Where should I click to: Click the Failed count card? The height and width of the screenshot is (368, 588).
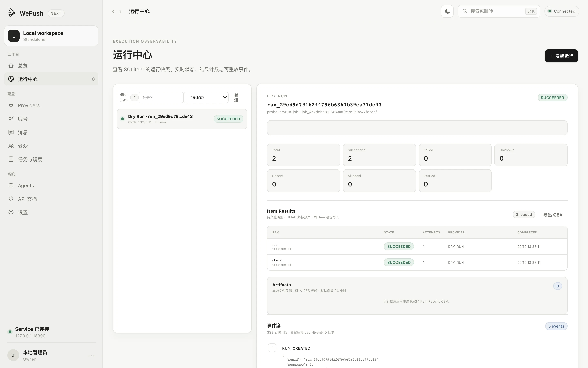(x=455, y=155)
